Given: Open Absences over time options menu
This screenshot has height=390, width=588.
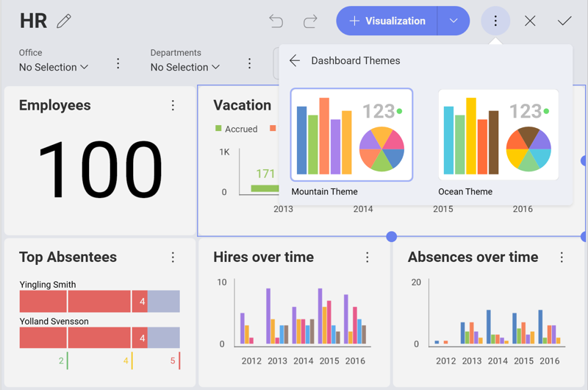Looking at the screenshot, I should (x=562, y=258).
